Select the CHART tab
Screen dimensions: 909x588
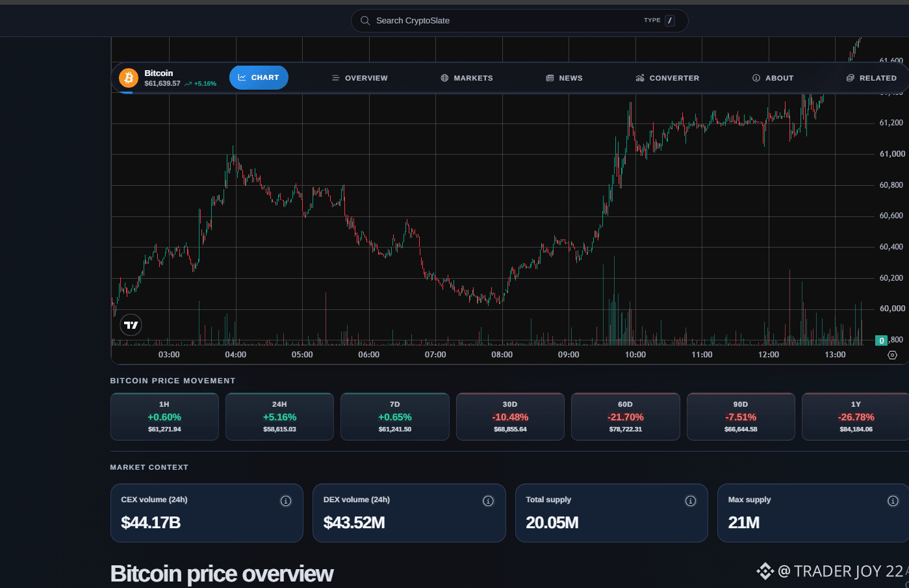click(259, 77)
